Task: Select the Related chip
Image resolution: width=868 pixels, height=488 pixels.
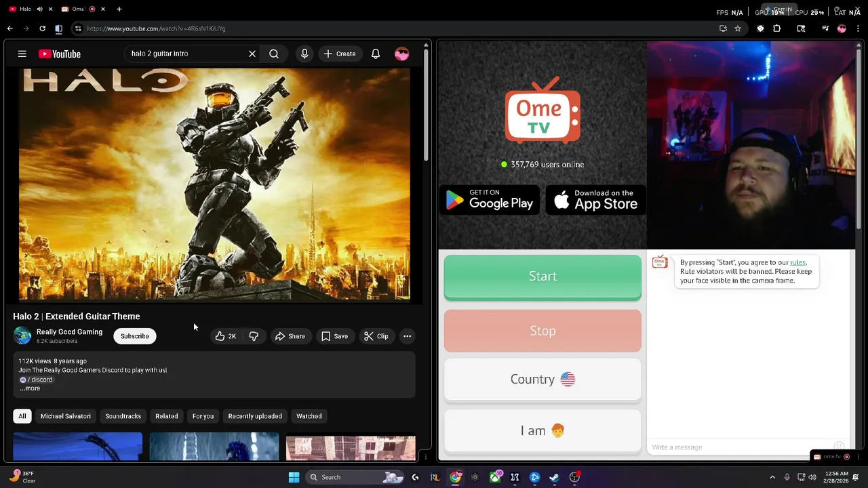Action: [167, 416]
